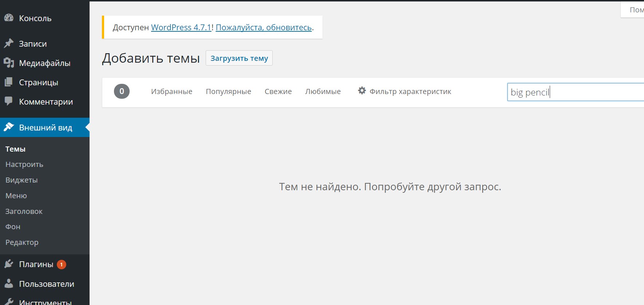Click the Плагины update badge showing 1
The image size is (644, 305).
62,265
